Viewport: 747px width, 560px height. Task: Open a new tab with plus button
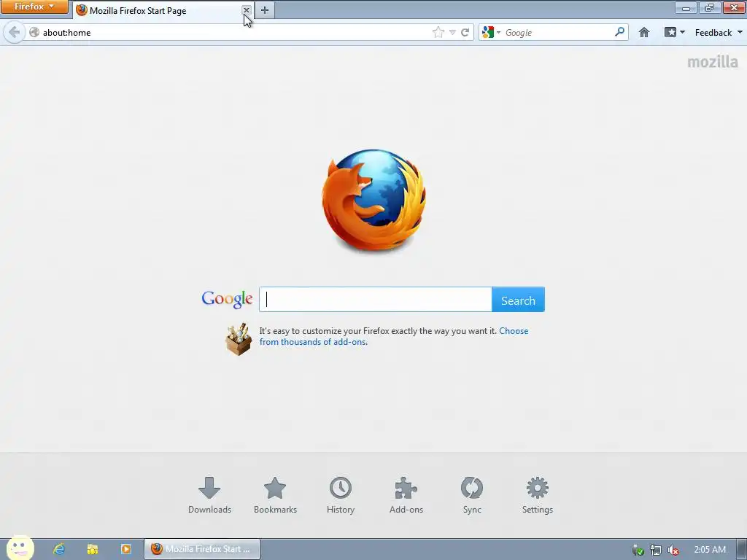[x=265, y=10]
